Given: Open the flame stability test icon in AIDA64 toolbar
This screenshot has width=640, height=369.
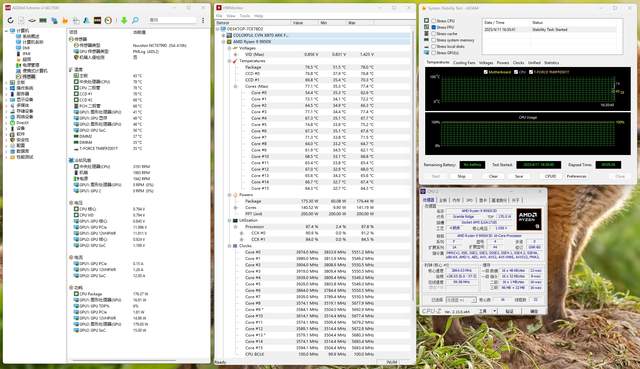Looking at the screenshot, I should 65,20.
